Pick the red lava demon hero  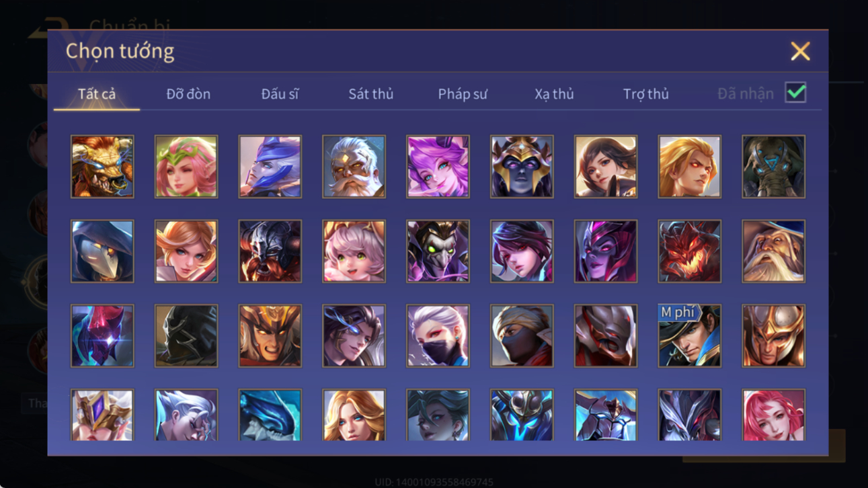tap(689, 251)
